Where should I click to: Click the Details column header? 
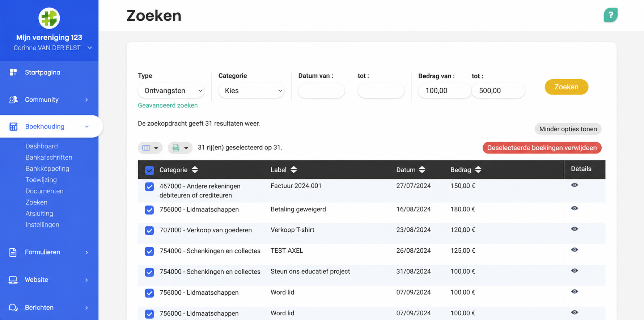(581, 169)
